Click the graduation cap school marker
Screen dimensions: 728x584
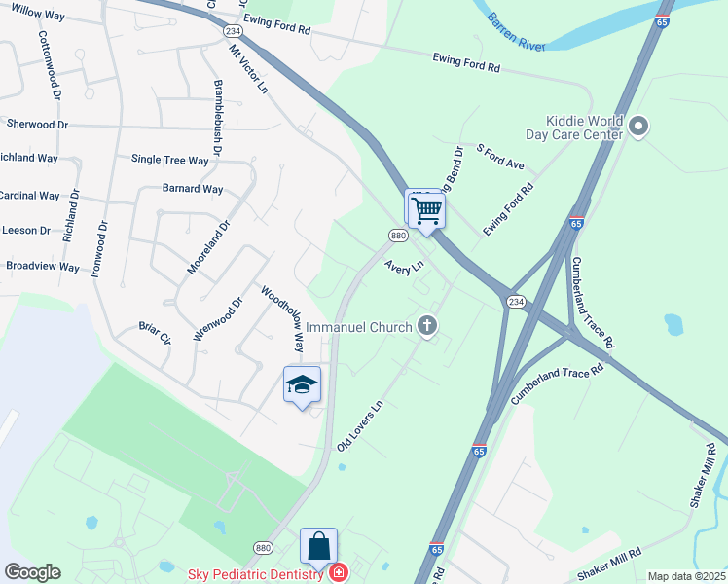(302, 387)
